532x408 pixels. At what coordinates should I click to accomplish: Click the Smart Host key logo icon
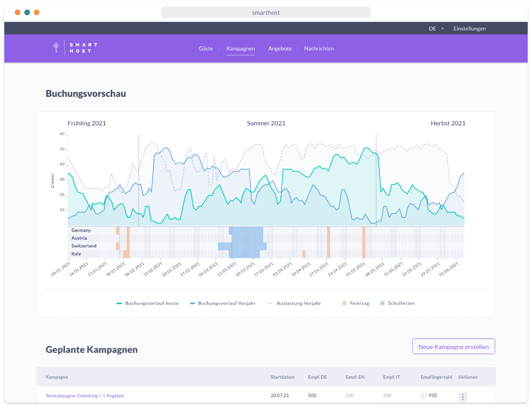[x=56, y=48]
